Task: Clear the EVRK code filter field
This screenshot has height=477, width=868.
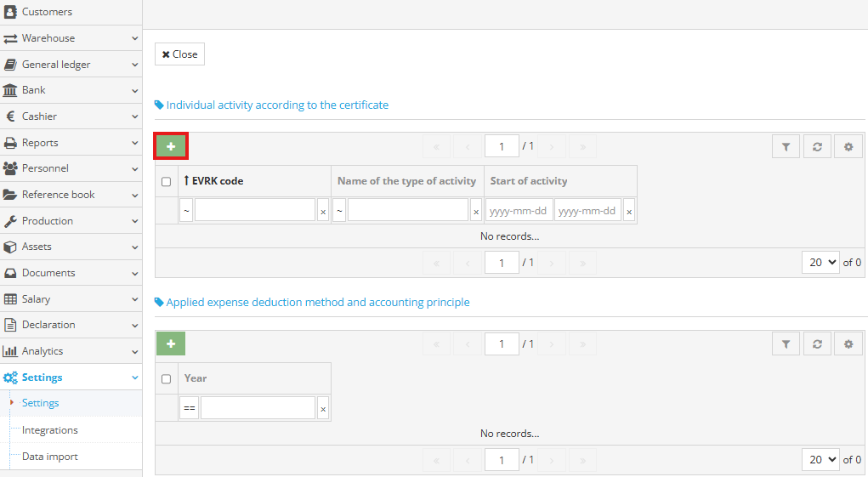Action: click(x=323, y=211)
